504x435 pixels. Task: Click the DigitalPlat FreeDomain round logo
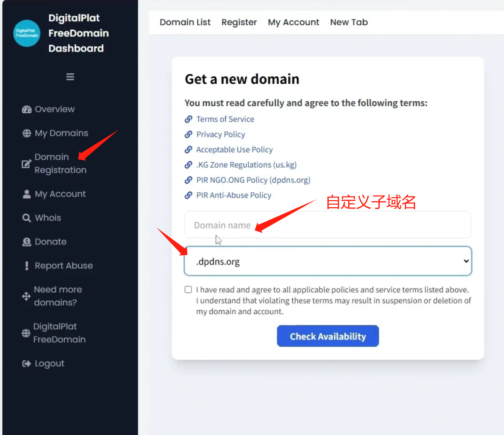(27, 33)
